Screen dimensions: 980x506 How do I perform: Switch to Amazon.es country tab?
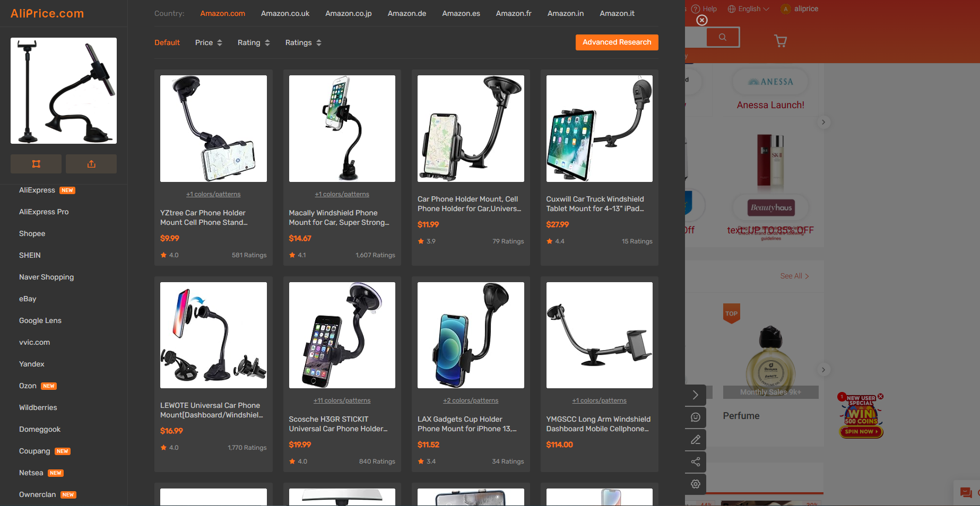click(461, 13)
